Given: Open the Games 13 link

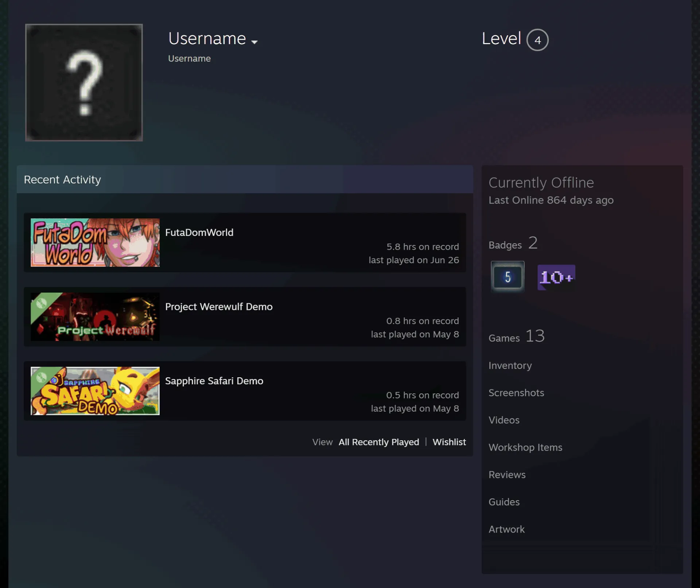Looking at the screenshot, I should [517, 336].
